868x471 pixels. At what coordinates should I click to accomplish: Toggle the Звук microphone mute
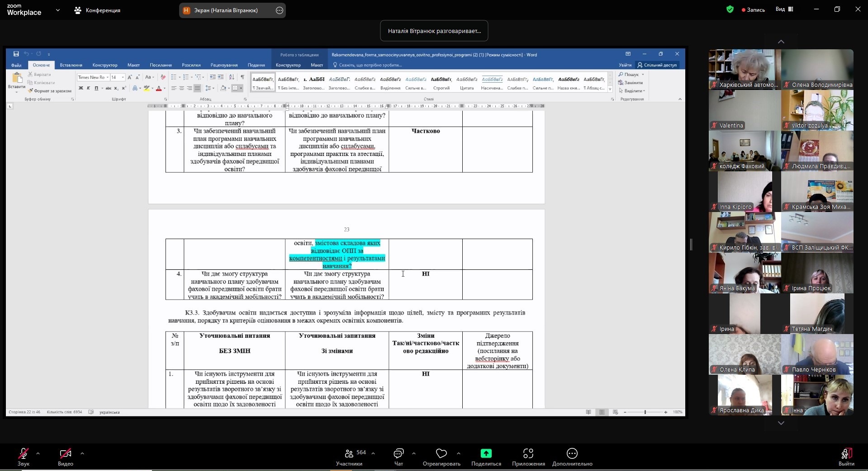pyautogui.click(x=23, y=454)
